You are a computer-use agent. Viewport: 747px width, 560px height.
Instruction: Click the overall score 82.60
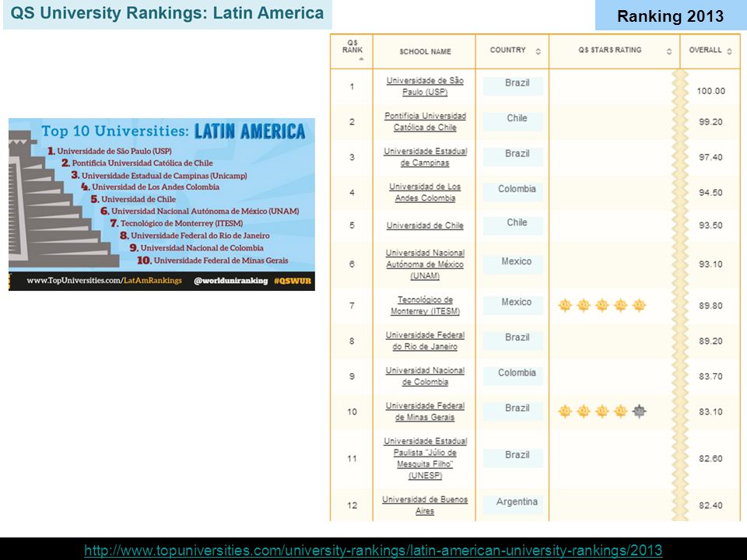[710, 459]
